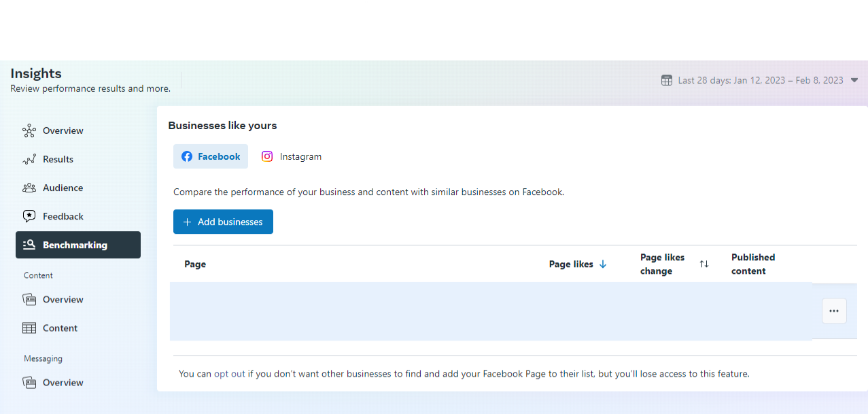Click the Add businesses button
868x414 pixels.
pos(223,222)
